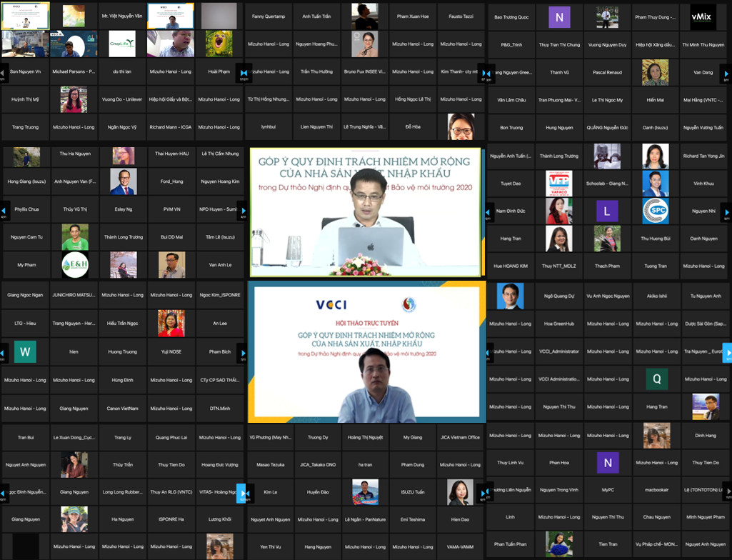Click the Fausto Tazzi participant tile
The image size is (732, 560).
(x=460, y=16)
